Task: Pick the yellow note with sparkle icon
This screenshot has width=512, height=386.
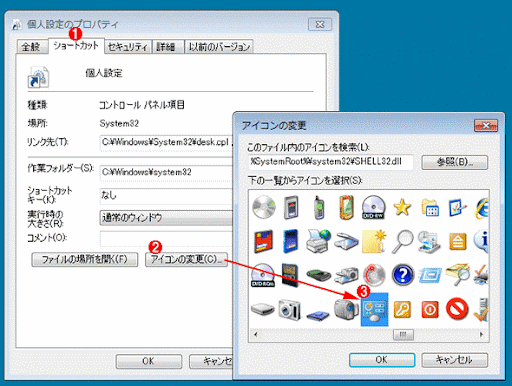Action: 374,241
